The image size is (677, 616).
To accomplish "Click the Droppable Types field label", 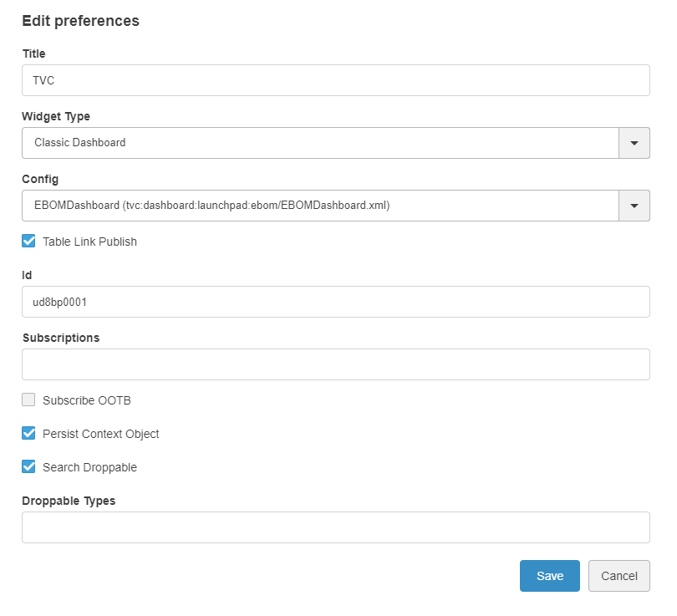I will click(69, 501).
